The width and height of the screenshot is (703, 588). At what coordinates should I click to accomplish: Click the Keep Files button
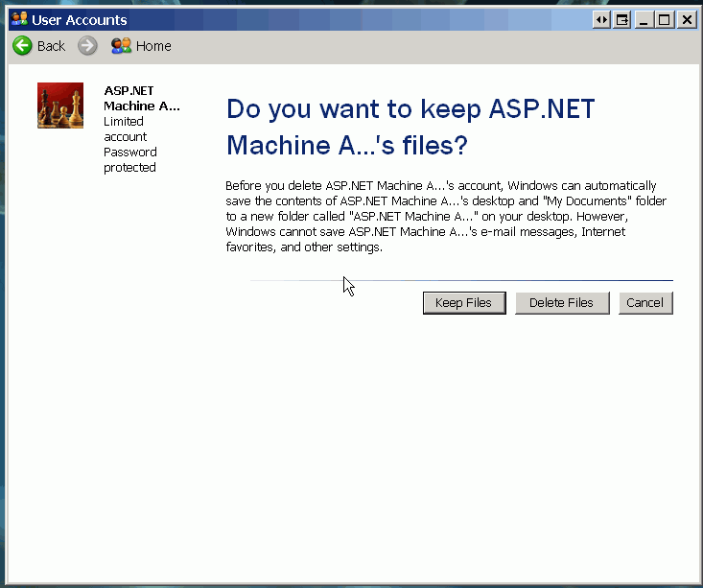click(464, 303)
